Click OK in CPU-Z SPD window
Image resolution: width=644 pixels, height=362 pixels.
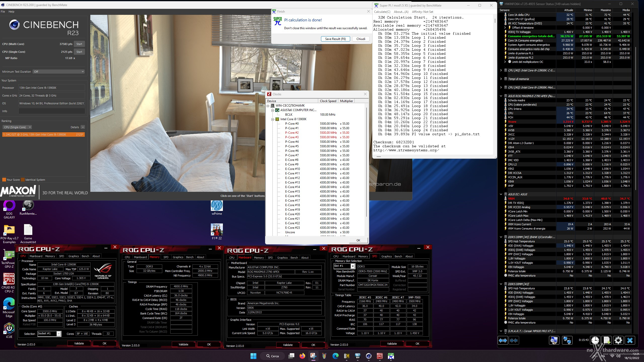click(417, 344)
